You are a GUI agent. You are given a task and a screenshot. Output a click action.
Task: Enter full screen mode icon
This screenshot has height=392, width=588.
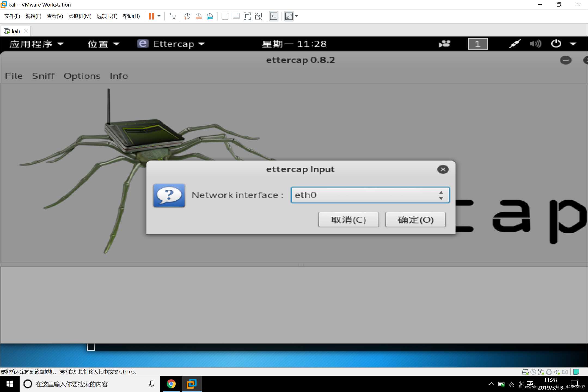coord(247,16)
